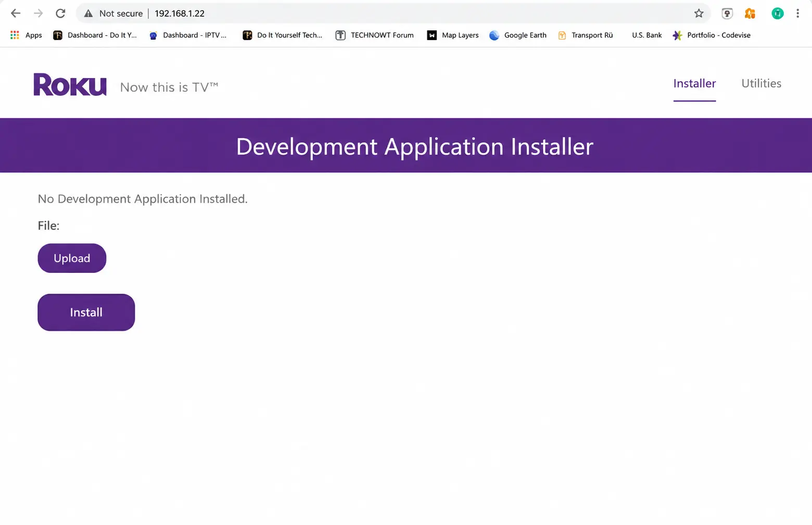
Task: Open the green profile avatar
Action: point(777,14)
